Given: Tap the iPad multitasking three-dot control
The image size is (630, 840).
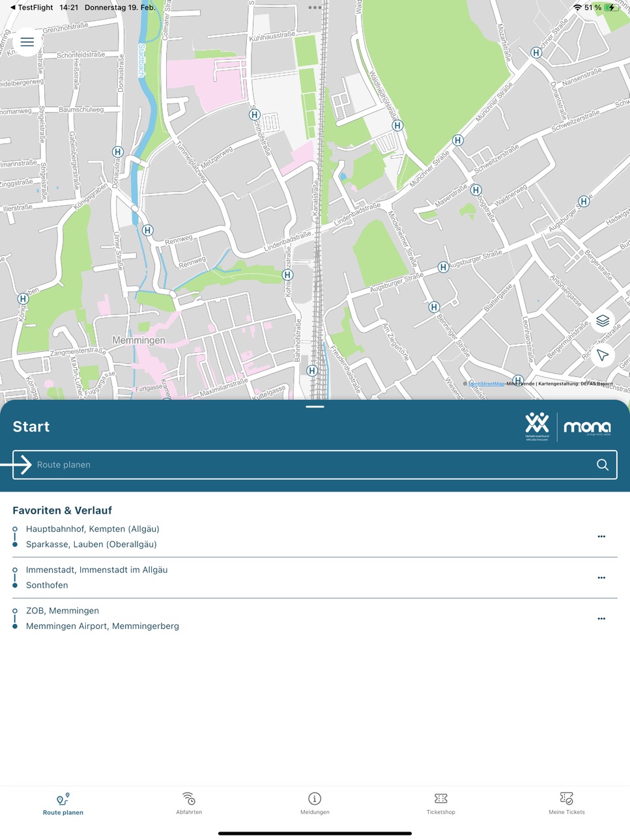Looking at the screenshot, I should 315,8.
